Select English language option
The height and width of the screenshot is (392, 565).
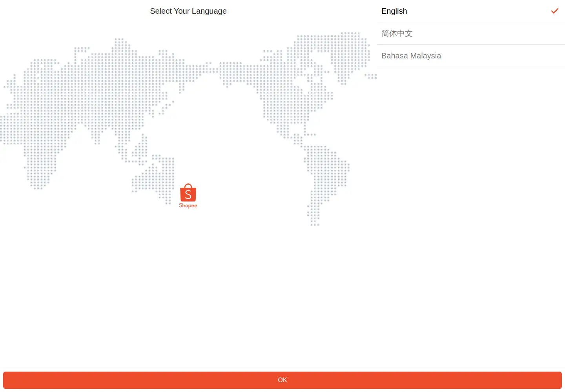coord(471,11)
